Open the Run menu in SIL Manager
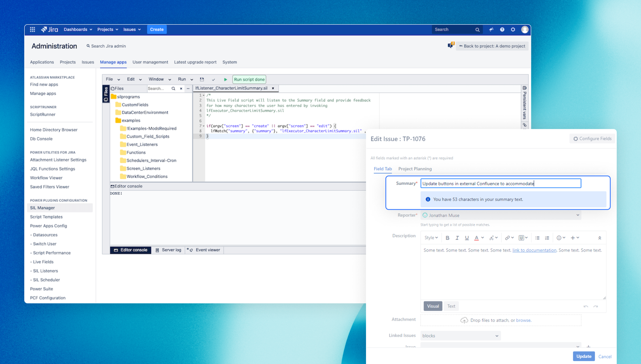This screenshot has height=364, width=641. click(186, 79)
